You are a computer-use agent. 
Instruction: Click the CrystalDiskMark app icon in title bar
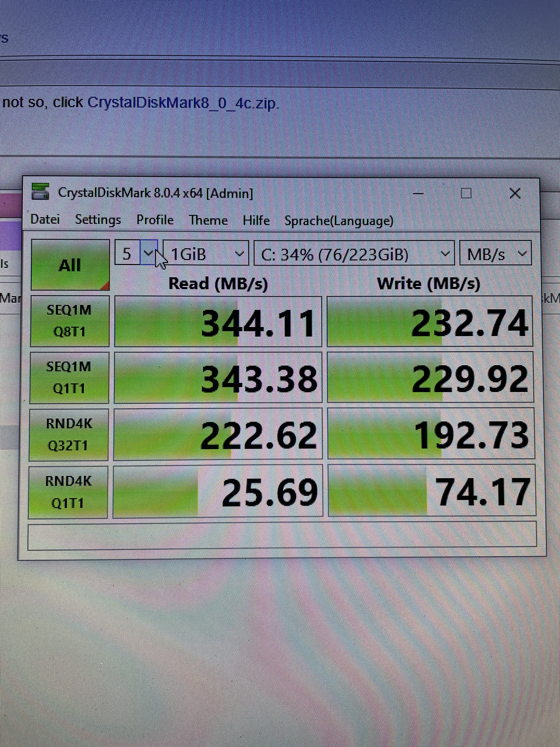[x=40, y=192]
